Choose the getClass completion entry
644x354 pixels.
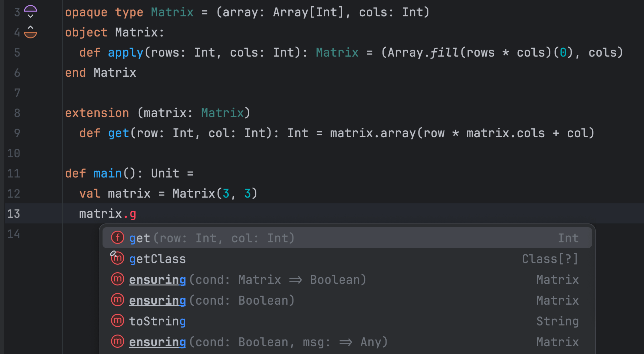point(157,259)
